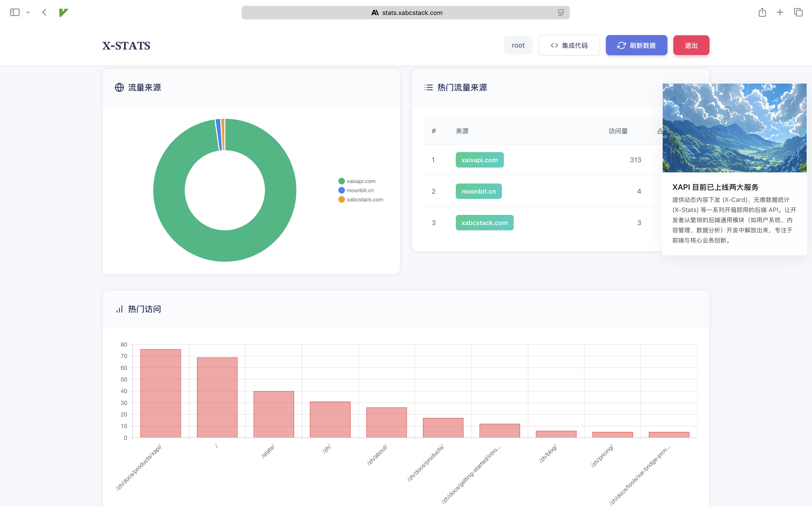Click the /zh/docs/products/xapi/ bar in chart
The image size is (812, 507).
(x=160, y=393)
